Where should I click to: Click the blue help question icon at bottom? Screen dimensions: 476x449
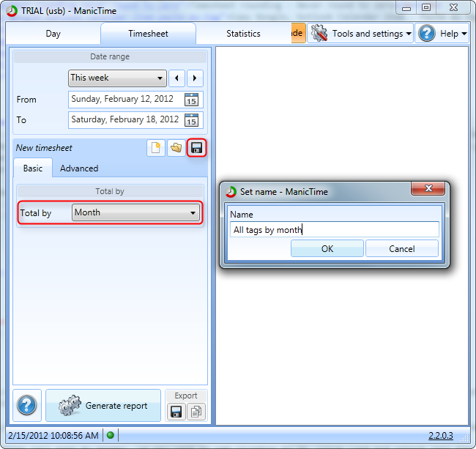[x=26, y=405]
